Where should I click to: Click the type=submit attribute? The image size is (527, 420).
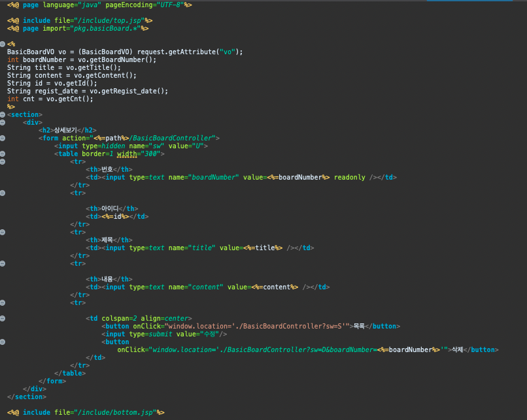coord(150,334)
